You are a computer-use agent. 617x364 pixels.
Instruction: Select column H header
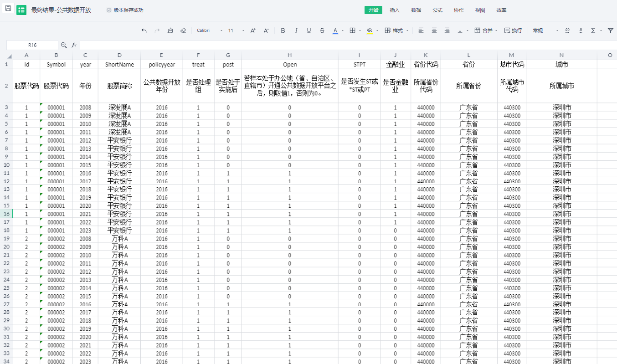tap(290, 55)
